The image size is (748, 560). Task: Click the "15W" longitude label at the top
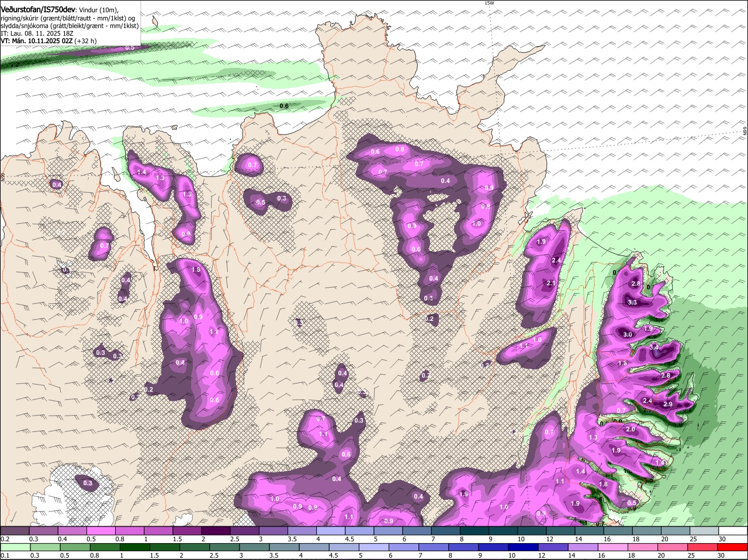click(x=489, y=4)
